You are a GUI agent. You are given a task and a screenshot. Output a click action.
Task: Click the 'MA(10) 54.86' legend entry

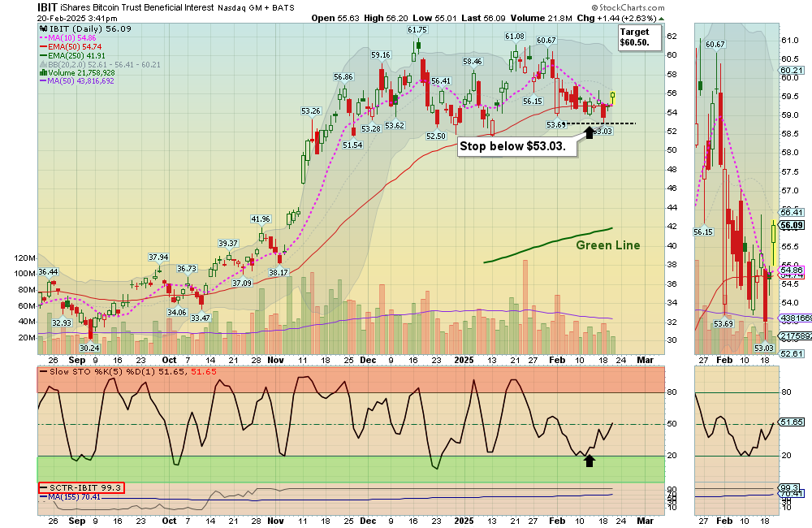(68, 38)
